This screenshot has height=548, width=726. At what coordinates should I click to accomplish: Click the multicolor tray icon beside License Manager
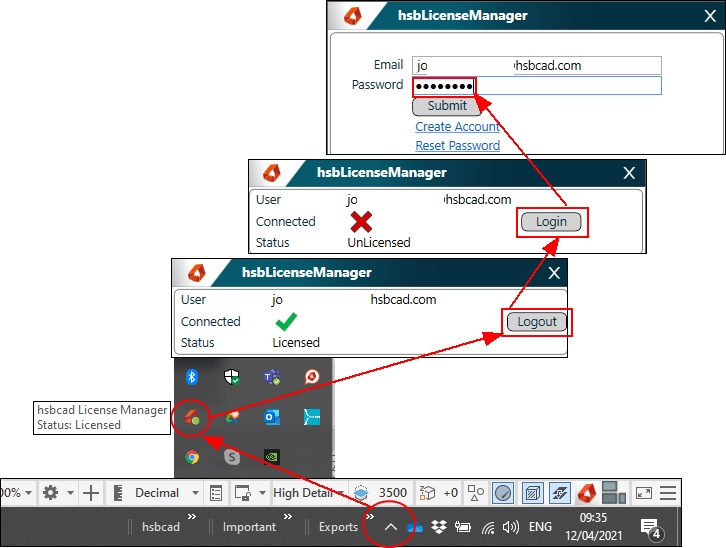(232, 417)
